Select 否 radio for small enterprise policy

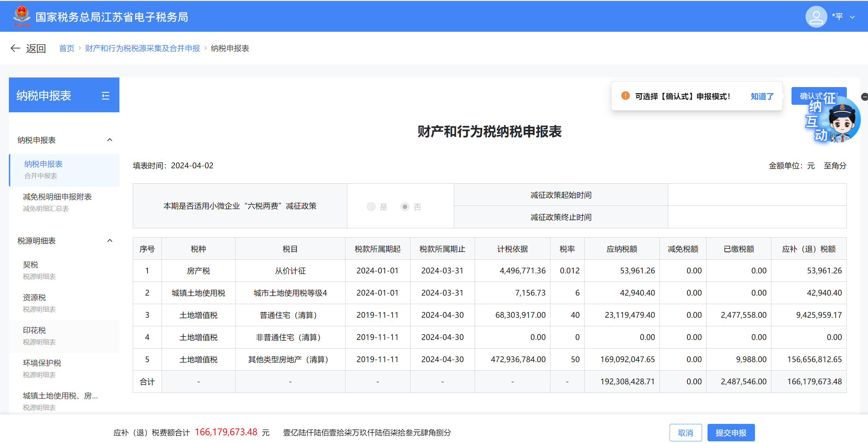[x=405, y=207]
